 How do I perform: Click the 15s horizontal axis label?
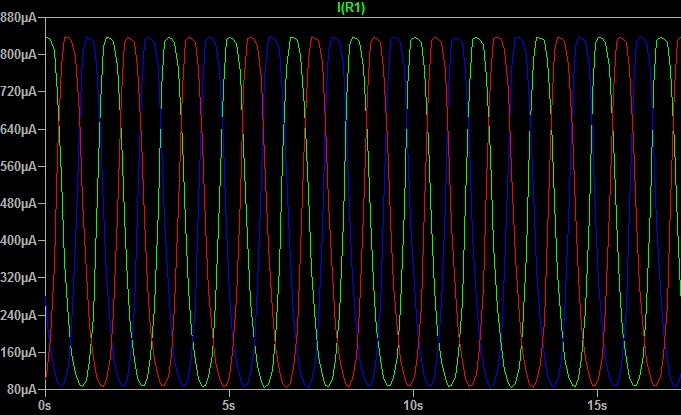597,406
